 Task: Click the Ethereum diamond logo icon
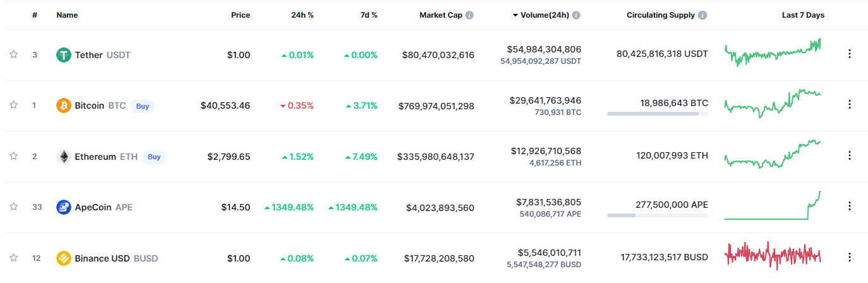coord(63,157)
